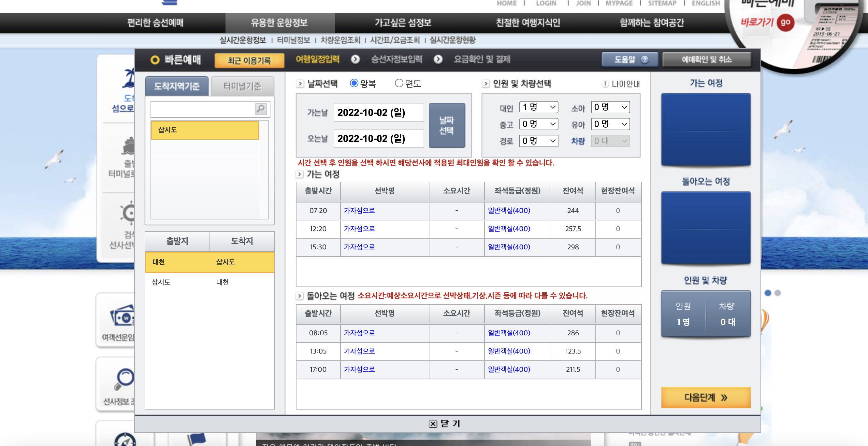Screen dimensions: 868x446
Task: Click the 다음단계 next step button
Action: [706, 397]
